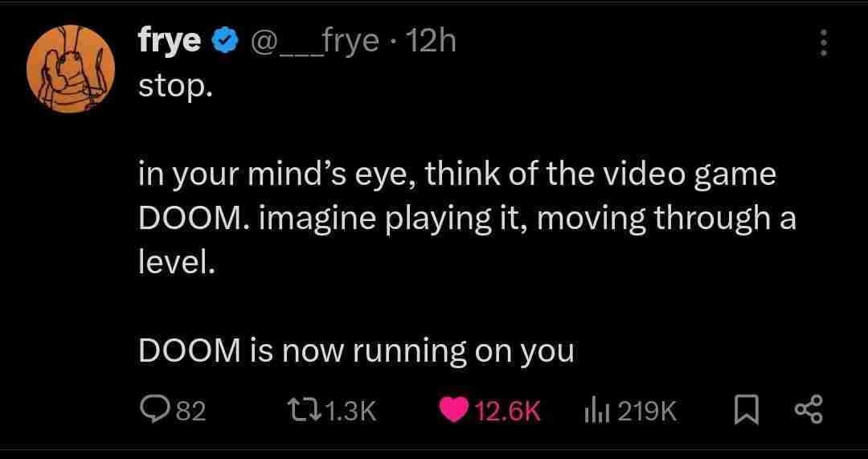Click the "DOOM is now running on you" line
Image resolution: width=868 pixels, height=459 pixels.
(x=356, y=350)
